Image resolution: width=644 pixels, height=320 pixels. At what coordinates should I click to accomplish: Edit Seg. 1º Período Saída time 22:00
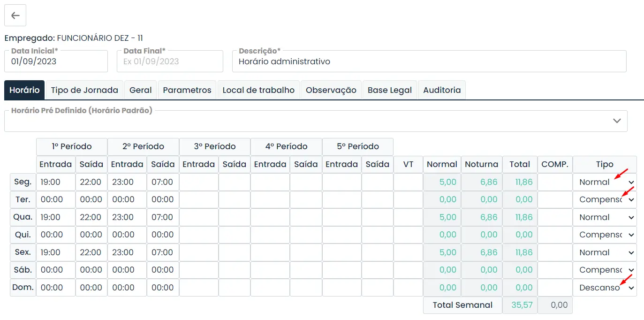click(x=91, y=182)
